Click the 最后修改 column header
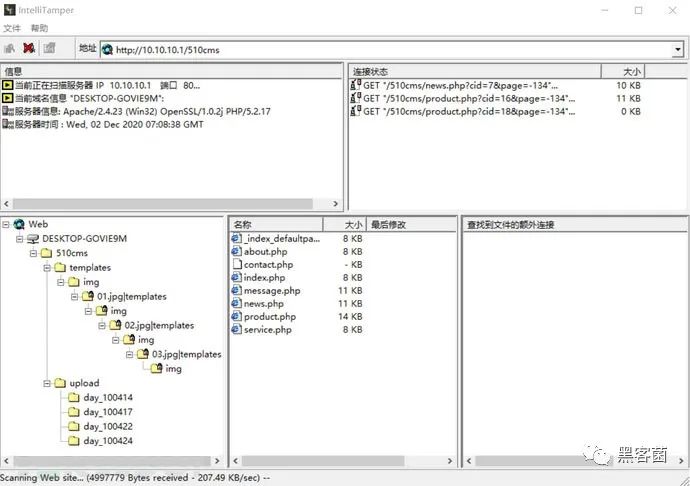Screen dimensions: 690x486 click(x=411, y=225)
